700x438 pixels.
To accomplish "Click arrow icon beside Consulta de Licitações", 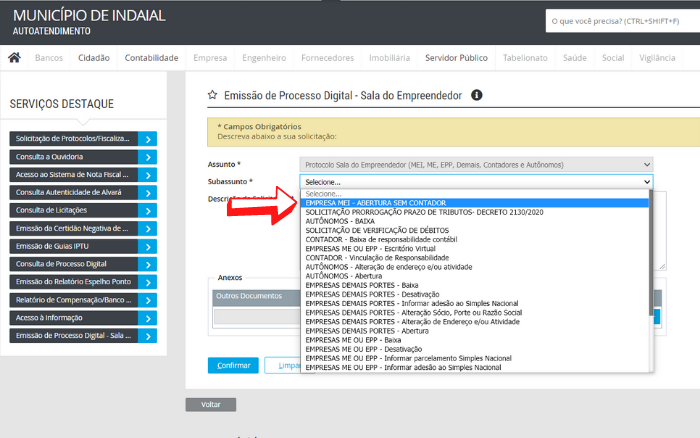I will [147, 210].
